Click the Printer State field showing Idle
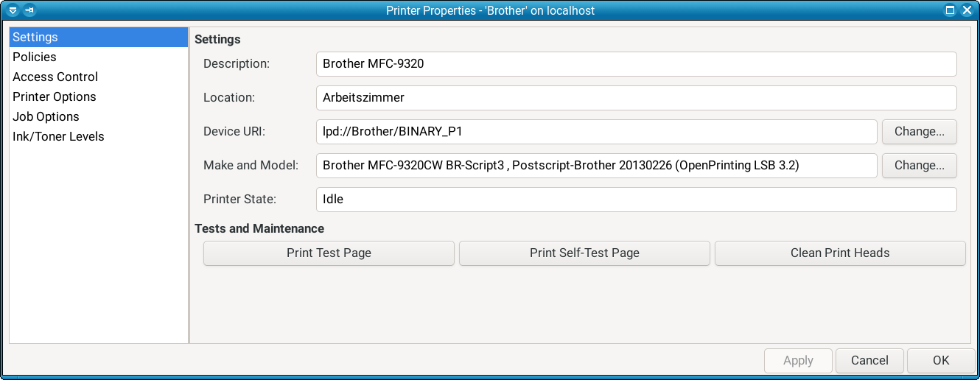This screenshot has width=980, height=380. (x=636, y=199)
